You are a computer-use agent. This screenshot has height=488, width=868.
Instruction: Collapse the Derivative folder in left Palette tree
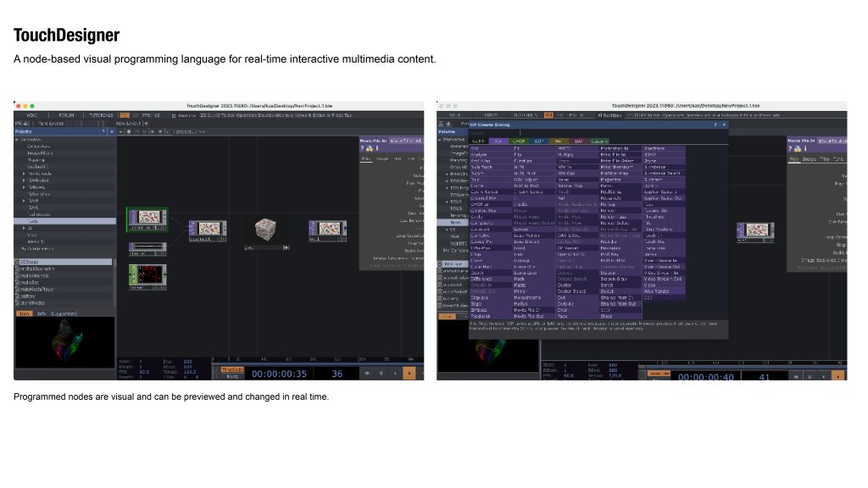click(17, 140)
